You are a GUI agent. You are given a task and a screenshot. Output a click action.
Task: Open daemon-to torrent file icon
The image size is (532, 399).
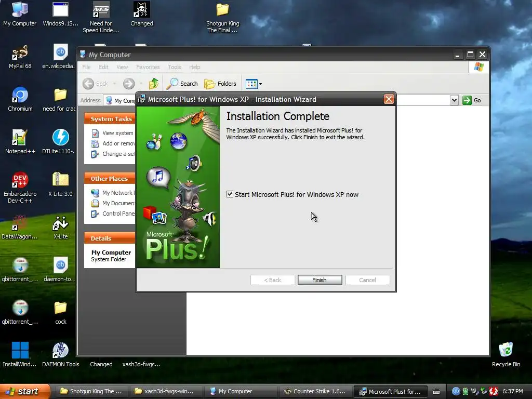[60, 270]
